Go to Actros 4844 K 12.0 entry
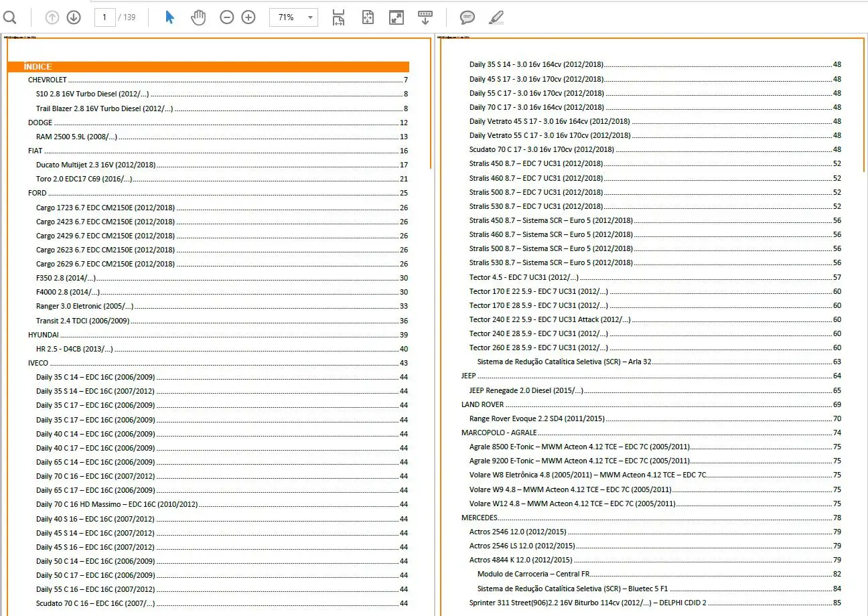Image resolution: width=868 pixels, height=616 pixels. (x=655, y=560)
